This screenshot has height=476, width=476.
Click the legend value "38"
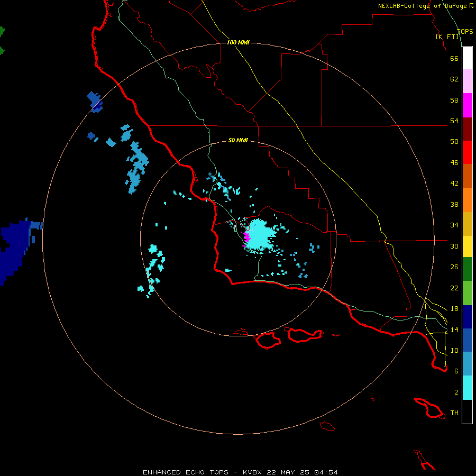pos(454,204)
